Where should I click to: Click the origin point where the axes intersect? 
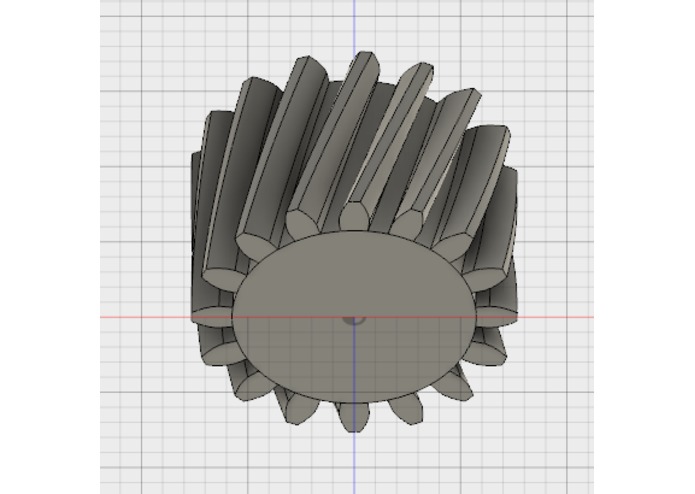(x=354, y=319)
